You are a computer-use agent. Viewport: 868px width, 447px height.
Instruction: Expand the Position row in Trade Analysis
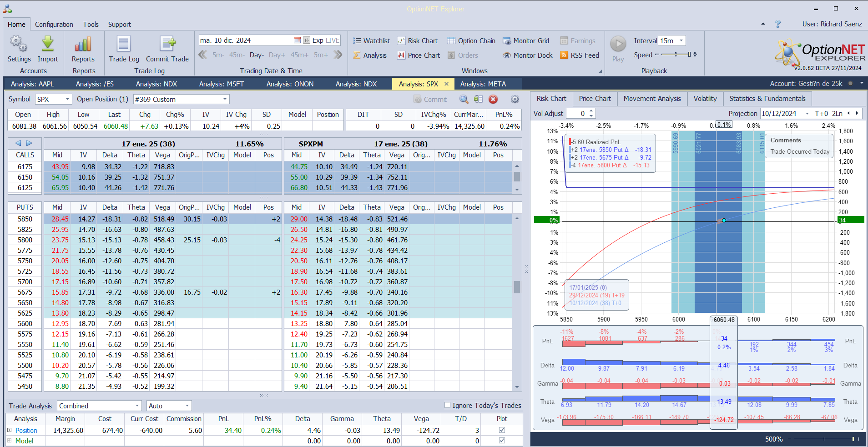click(9, 430)
